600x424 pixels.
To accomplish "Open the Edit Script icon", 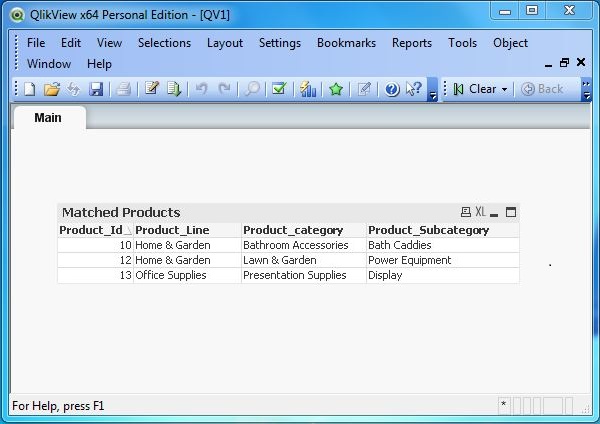I will [x=152, y=89].
